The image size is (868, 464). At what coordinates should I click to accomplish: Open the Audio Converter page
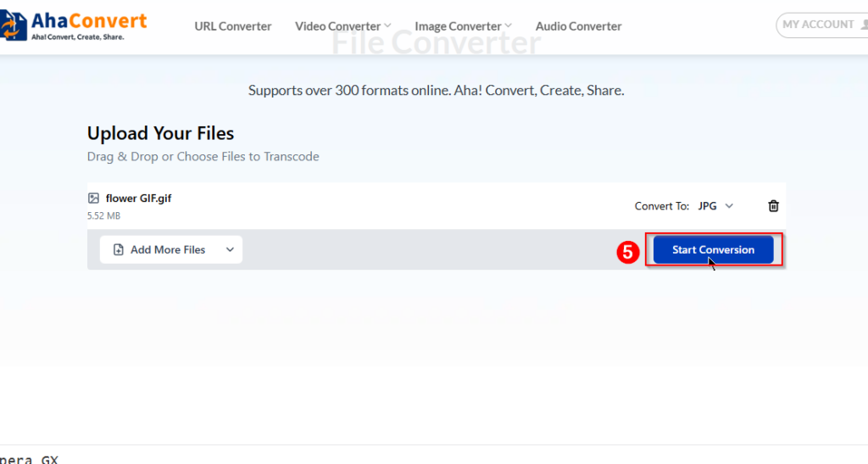[x=578, y=26]
